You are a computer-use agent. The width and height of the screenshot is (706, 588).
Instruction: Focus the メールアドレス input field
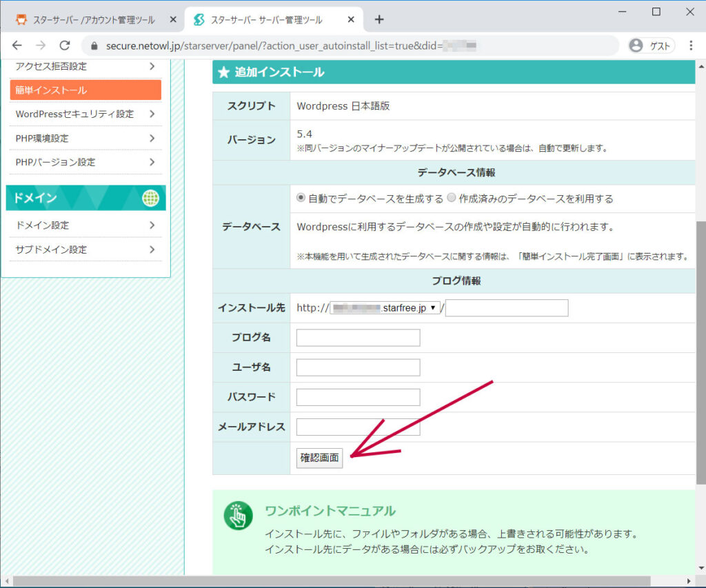[x=358, y=427]
